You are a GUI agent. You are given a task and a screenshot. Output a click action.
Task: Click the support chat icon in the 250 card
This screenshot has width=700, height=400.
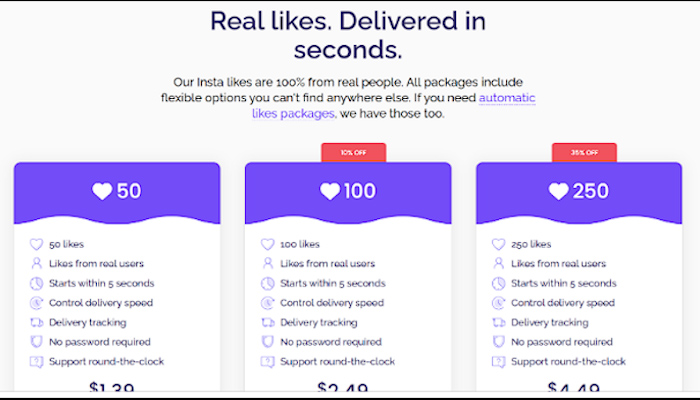pyautogui.click(x=498, y=361)
